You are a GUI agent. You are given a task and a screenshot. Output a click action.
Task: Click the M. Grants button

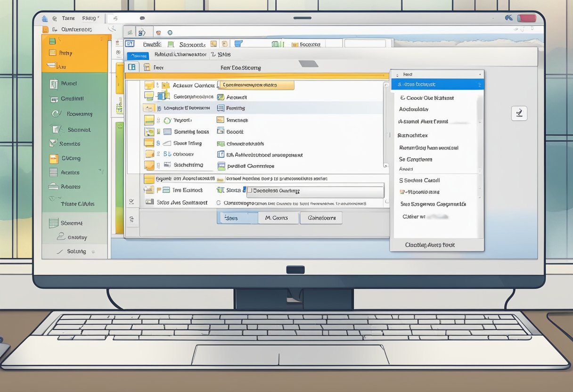pos(277,218)
